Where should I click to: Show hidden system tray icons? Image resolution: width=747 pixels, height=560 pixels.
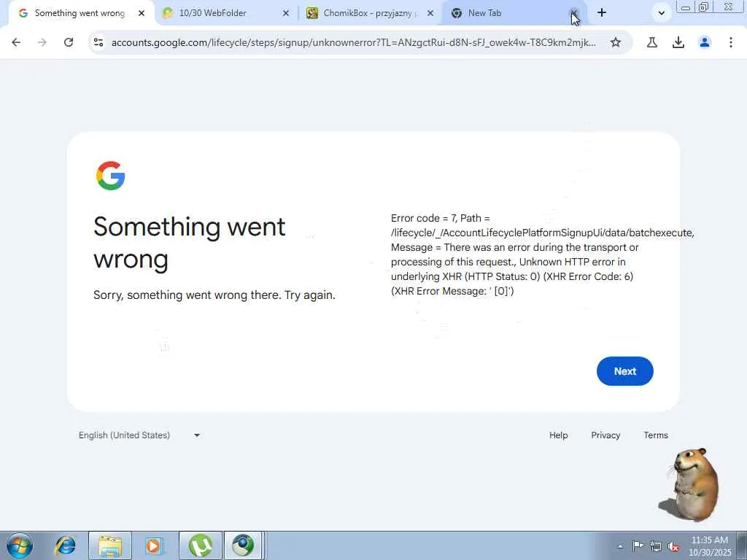click(x=620, y=546)
